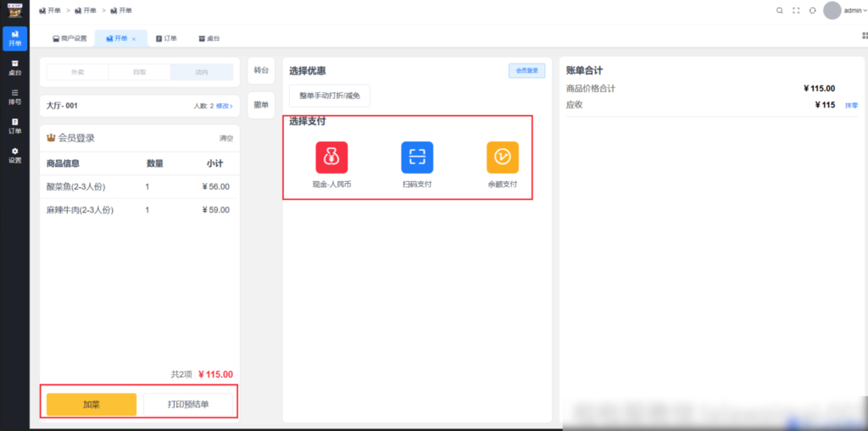Click the search magnifier icon in header
This screenshot has width=868, height=431.
[x=780, y=11]
